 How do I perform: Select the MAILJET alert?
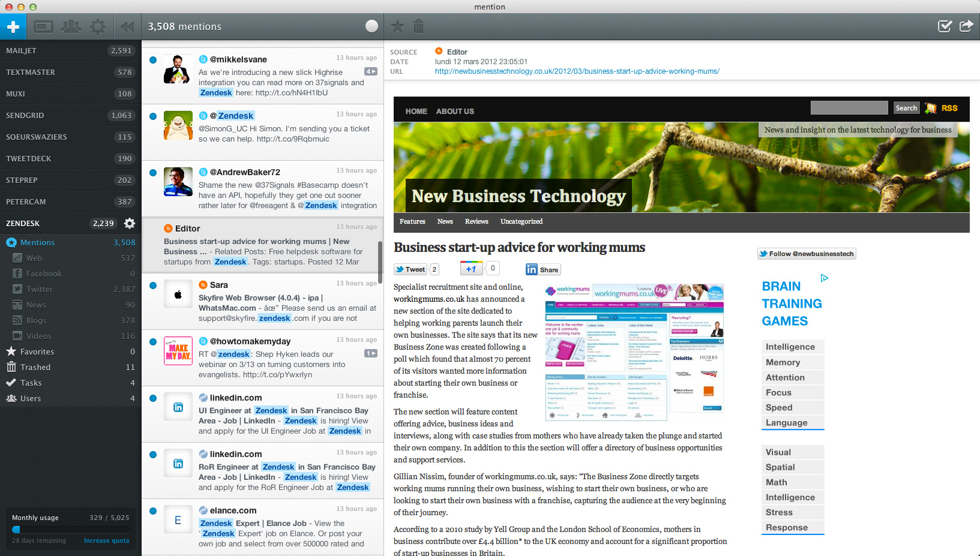coord(70,50)
